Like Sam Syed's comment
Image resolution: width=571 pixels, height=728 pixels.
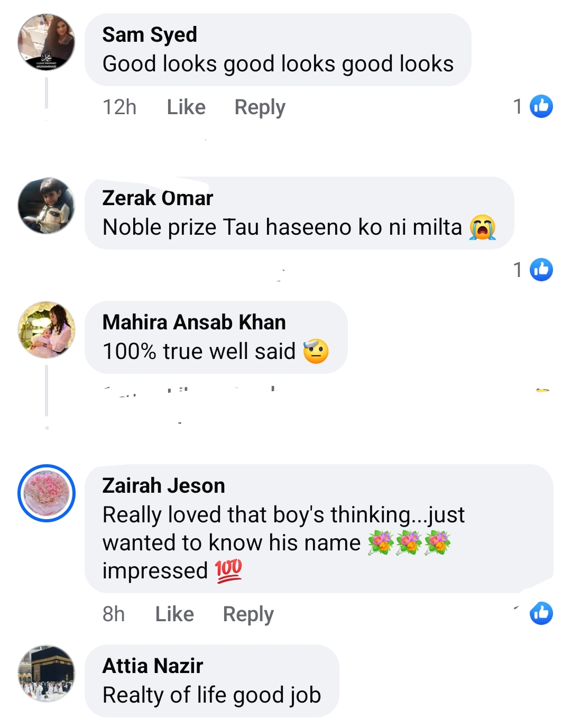[186, 107]
